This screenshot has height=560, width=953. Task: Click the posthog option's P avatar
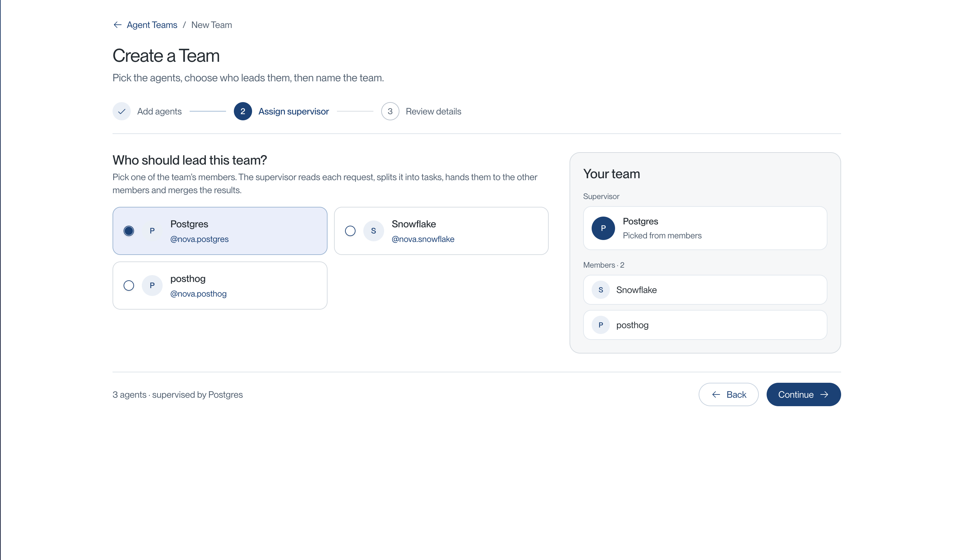coord(152,286)
